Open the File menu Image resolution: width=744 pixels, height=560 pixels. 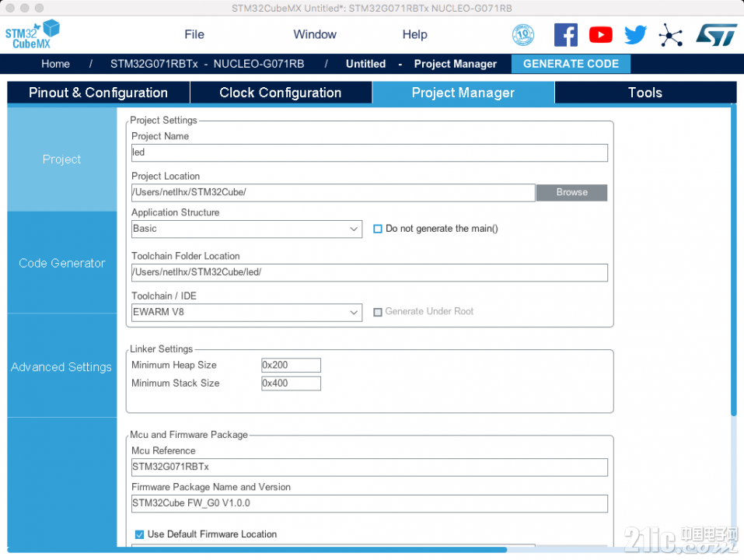pyautogui.click(x=194, y=35)
